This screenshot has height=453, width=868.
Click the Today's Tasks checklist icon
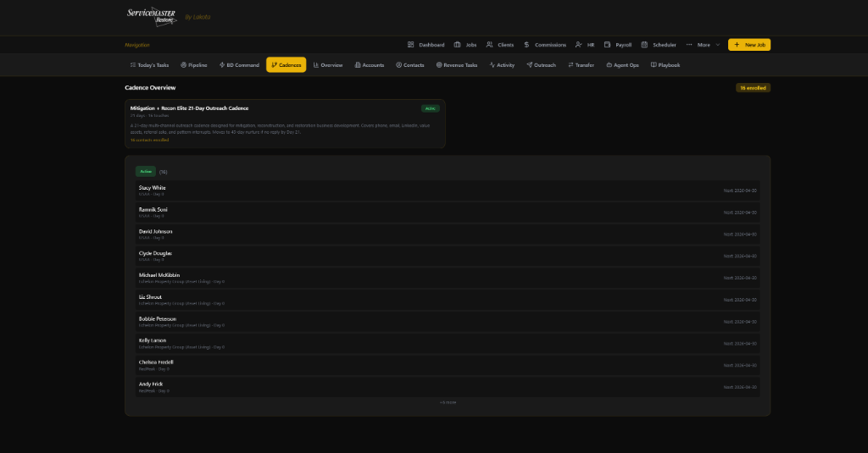point(133,64)
